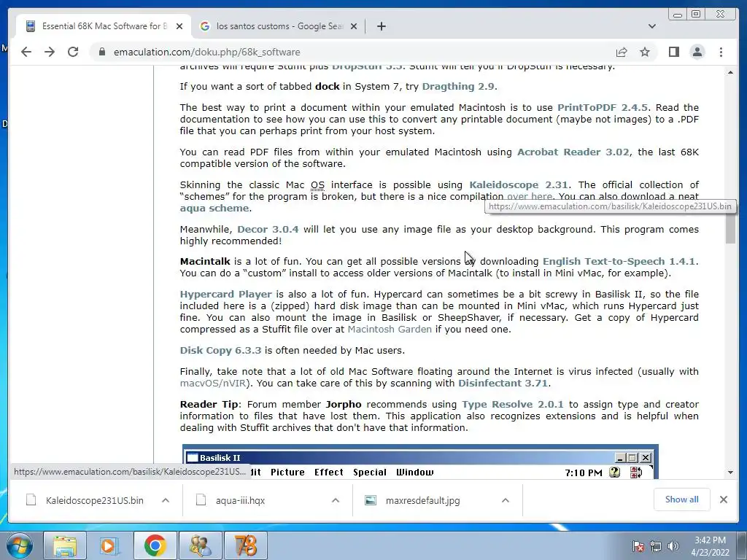Expand options for Kaleidoscope231US.bin download
Screen dimensions: 747x560
coord(166,500)
